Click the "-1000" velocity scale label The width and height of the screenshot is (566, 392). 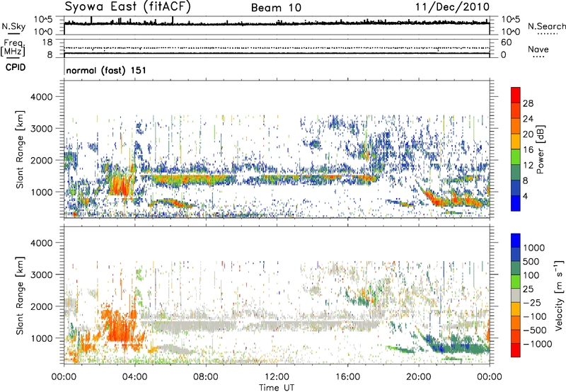coord(537,344)
